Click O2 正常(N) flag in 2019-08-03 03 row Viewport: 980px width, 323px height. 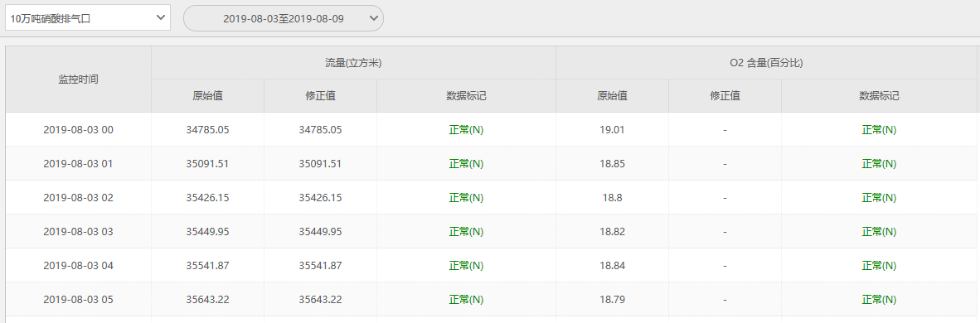pyautogui.click(x=879, y=232)
